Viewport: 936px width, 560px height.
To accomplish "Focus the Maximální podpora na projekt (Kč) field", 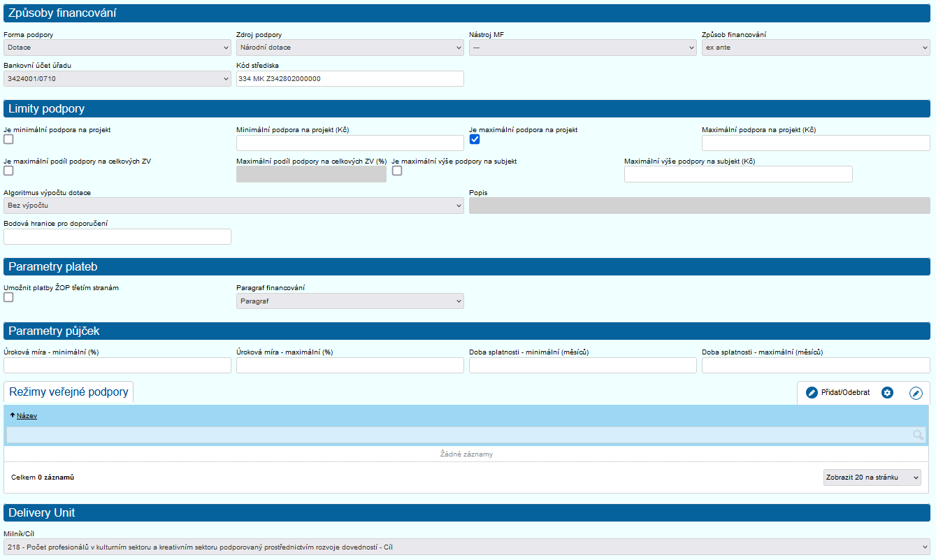I will [815, 143].
